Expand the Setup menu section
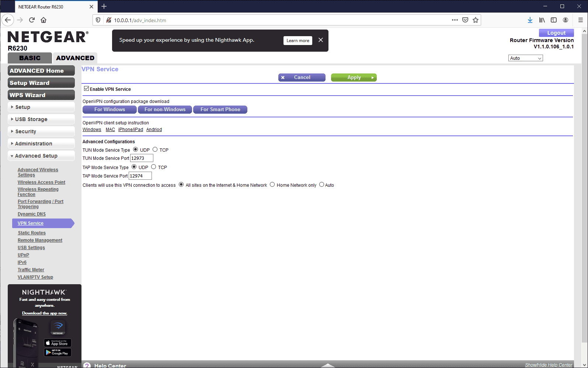Viewport: 588px width, 368px height. (x=41, y=107)
